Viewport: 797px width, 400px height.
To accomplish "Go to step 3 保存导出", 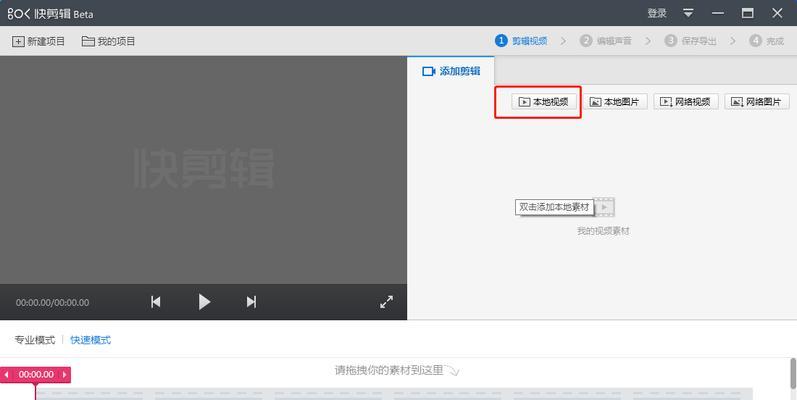I will coord(691,41).
